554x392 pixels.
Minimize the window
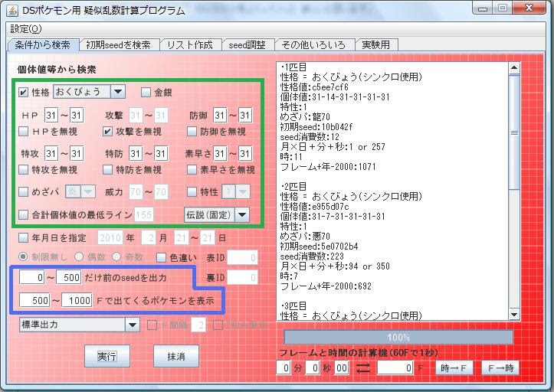click(482, 8)
